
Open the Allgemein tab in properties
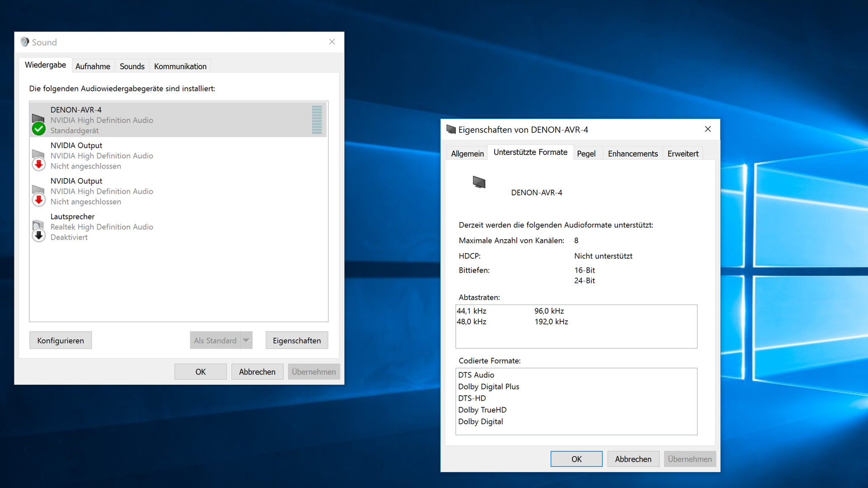coord(467,154)
